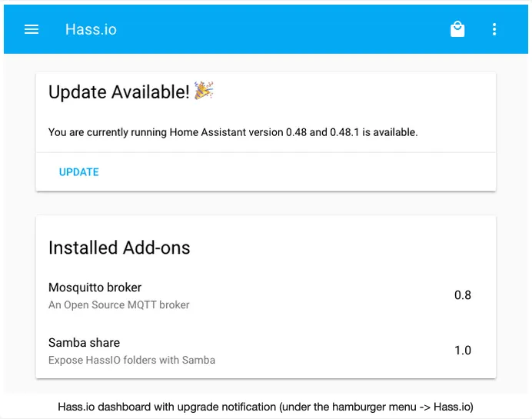The height and width of the screenshot is (419, 532).
Task: Open the Mosquitto broker add-on
Action: pyautogui.click(x=266, y=295)
